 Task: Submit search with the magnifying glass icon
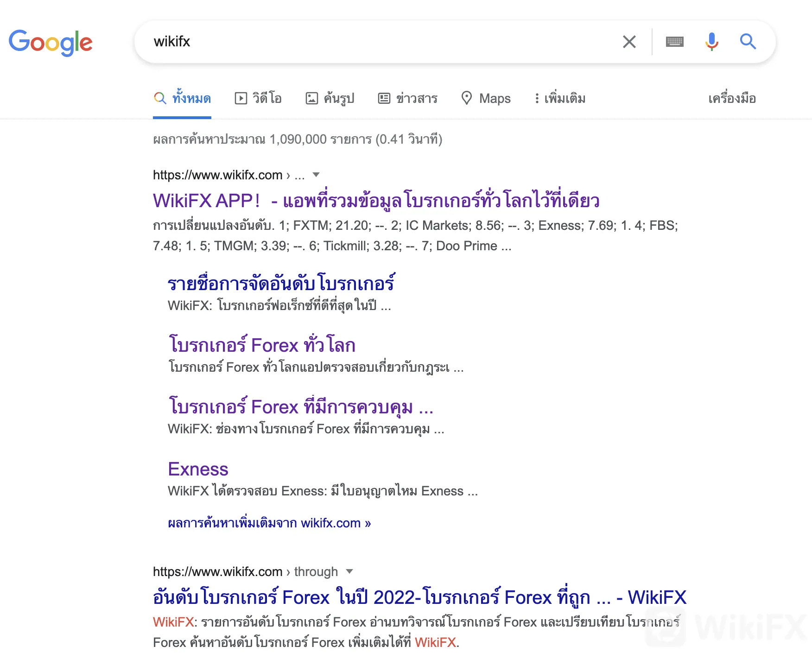(748, 42)
